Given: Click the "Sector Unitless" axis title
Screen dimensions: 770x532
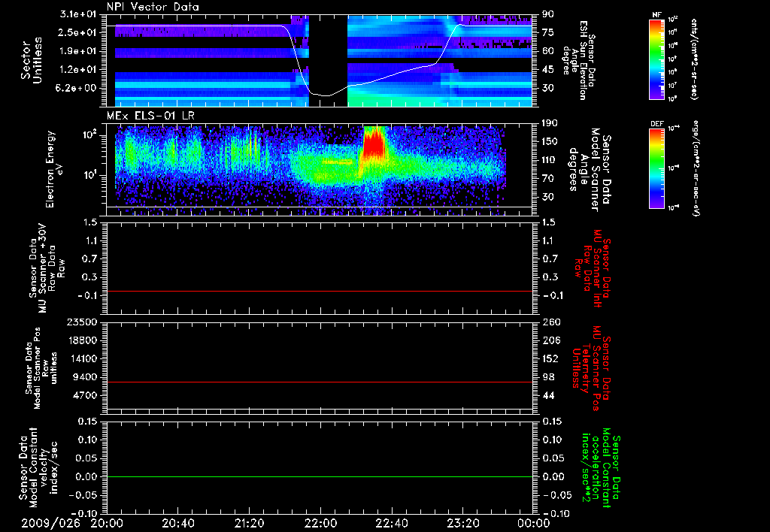Looking at the screenshot, I should [x=31, y=60].
